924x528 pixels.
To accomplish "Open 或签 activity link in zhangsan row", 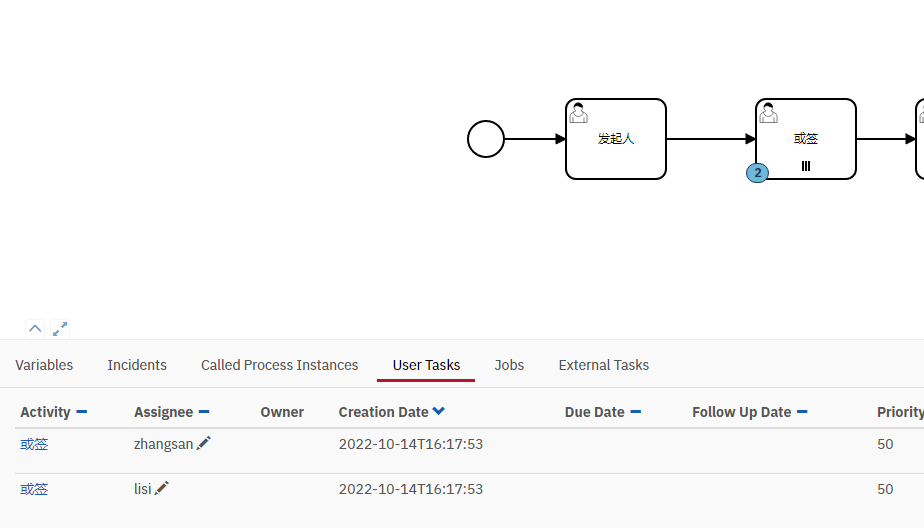I will coord(34,444).
